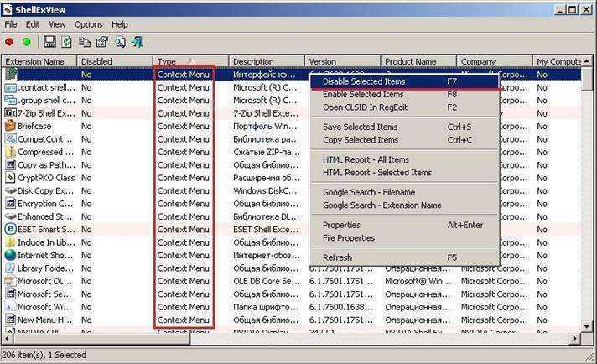This screenshot has height=364, width=597.
Task: Click the horizontal scrollbar right arrow
Action: (x=574, y=338)
